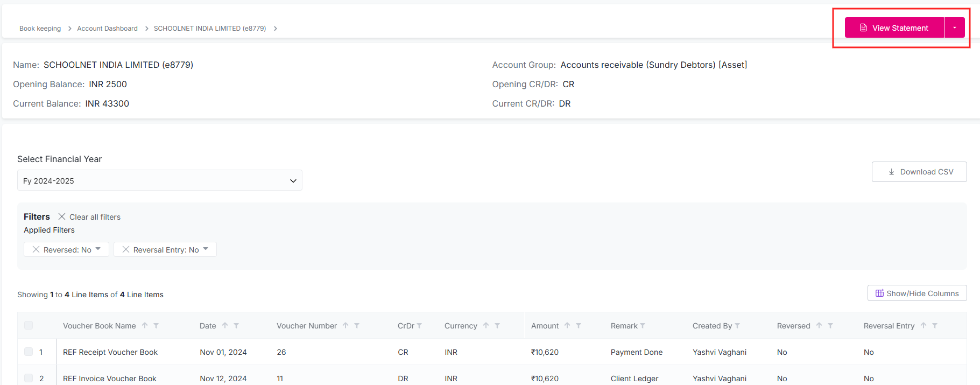Filter the Reversal Entry column
This screenshot has height=385, width=980.
pyautogui.click(x=935, y=326)
